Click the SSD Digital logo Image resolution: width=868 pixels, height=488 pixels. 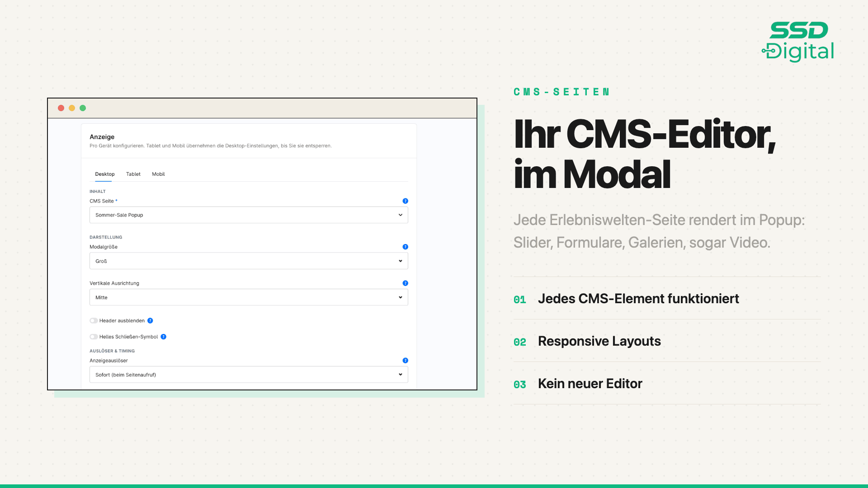pyautogui.click(x=798, y=42)
